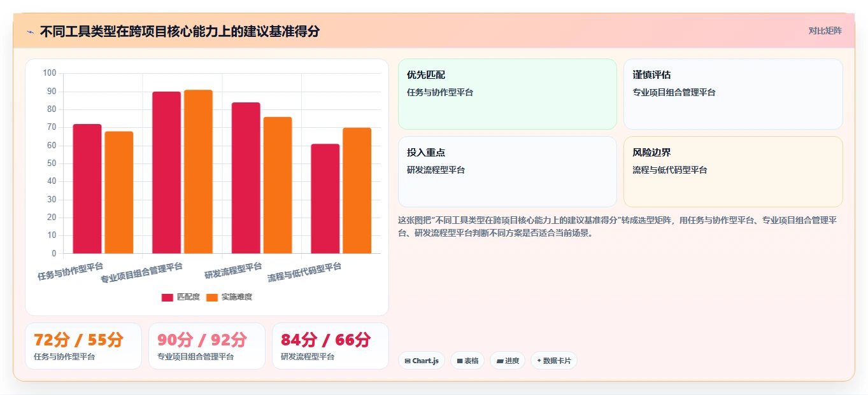
Task: Click the red 匹配度 bar for 研发流程型平台
Action: [x=246, y=178]
